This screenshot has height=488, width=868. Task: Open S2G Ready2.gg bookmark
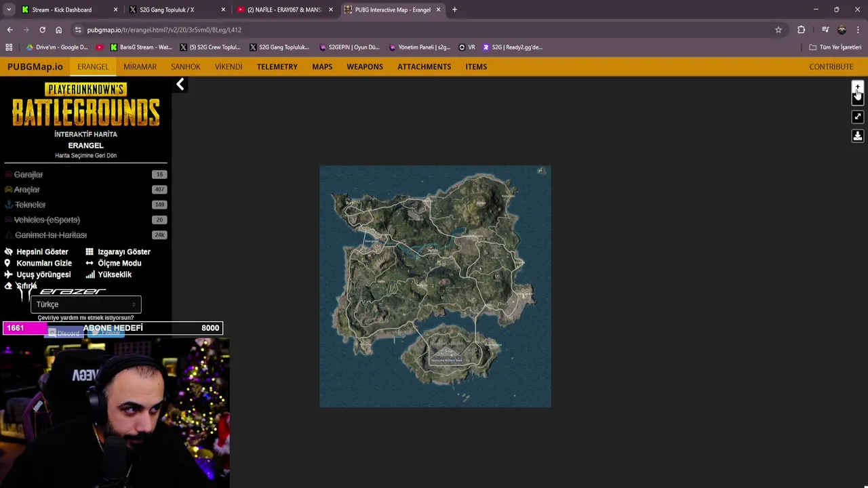[x=513, y=47]
